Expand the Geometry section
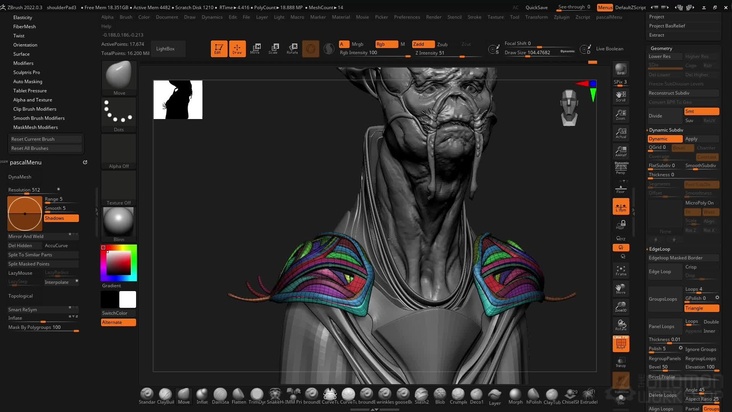This screenshot has height=412, width=732. coord(661,48)
